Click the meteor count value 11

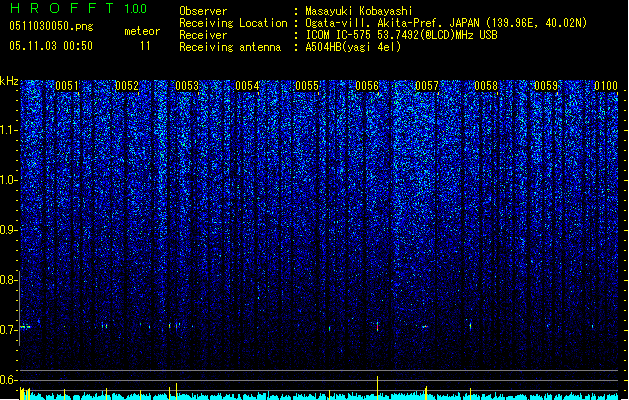(x=145, y=46)
